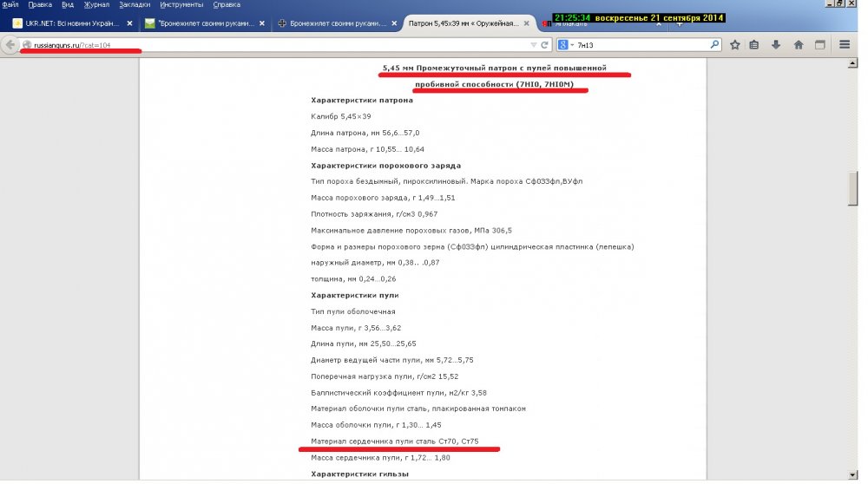Viewport: 868px width, 484px height.
Task: Open site identity globe icon in address bar
Action: (27, 45)
